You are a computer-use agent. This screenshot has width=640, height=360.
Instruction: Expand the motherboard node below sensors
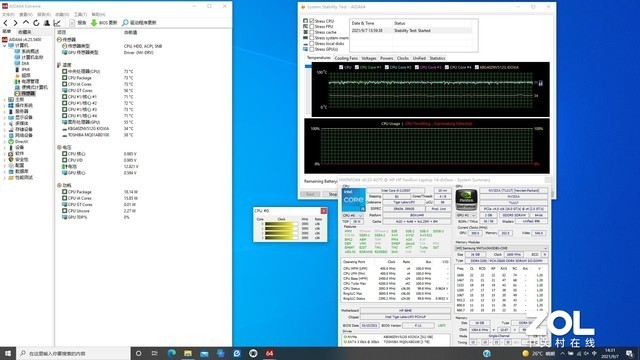click(x=4, y=99)
